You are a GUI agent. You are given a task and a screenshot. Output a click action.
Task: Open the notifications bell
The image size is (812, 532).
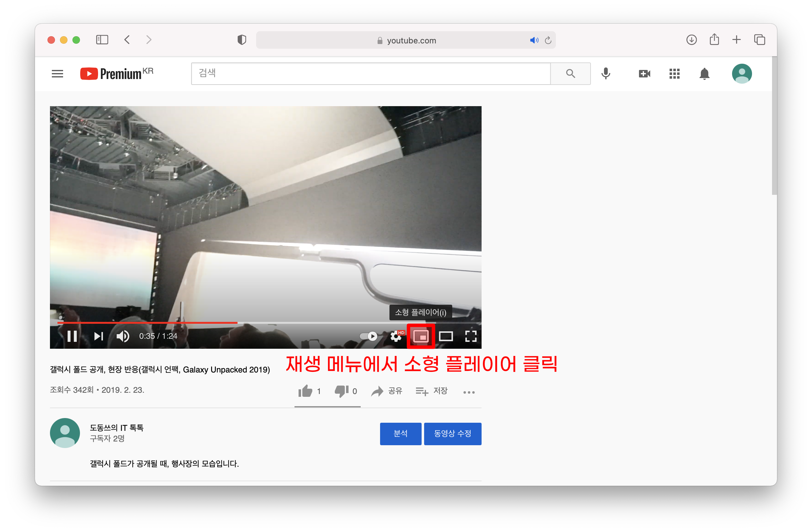(704, 74)
